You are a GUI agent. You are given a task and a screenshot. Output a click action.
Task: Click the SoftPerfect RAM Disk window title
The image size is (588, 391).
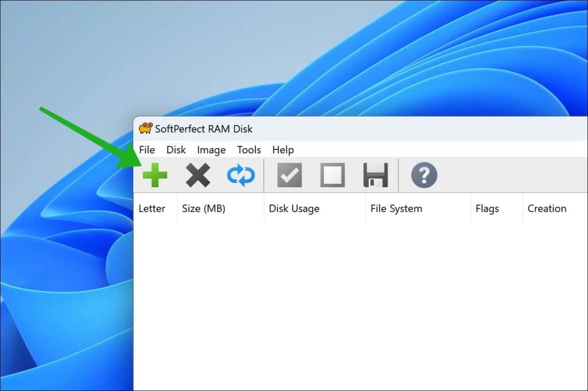pos(204,129)
